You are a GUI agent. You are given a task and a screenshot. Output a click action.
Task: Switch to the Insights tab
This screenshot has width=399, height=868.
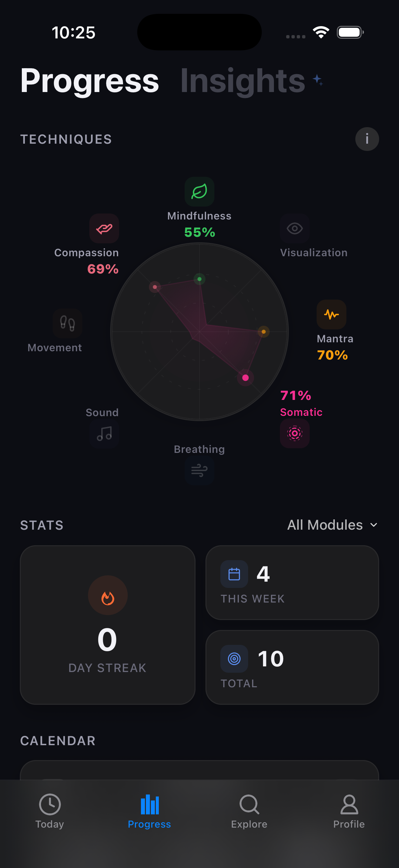[x=243, y=81]
